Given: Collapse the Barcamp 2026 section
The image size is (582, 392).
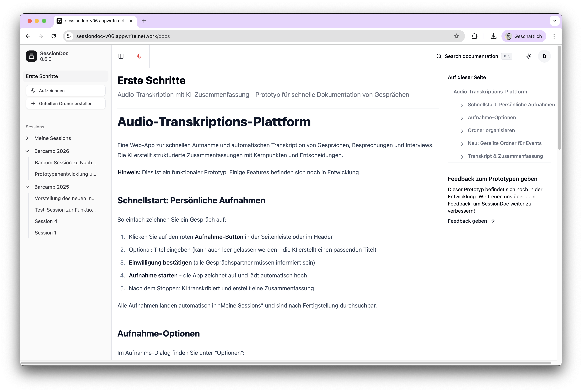Looking at the screenshot, I should [x=28, y=151].
